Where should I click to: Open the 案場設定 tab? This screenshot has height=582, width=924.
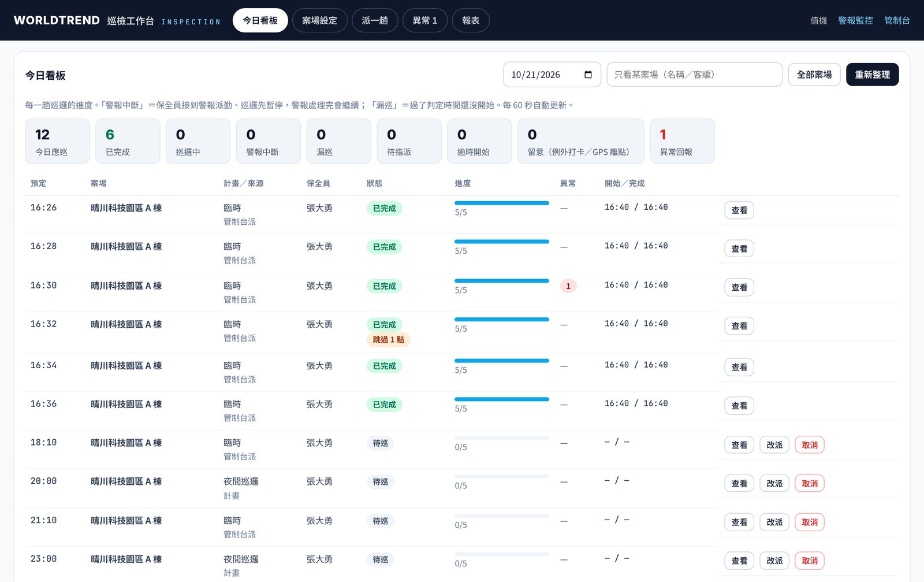(x=319, y=20)
